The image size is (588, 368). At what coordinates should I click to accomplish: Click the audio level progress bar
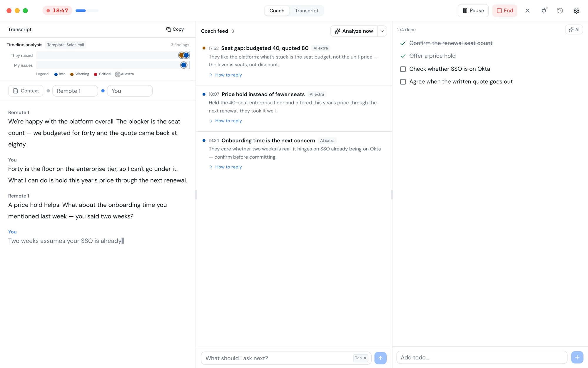(x=87, y=11)
